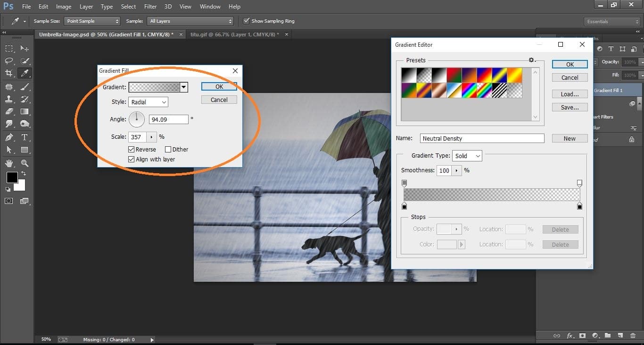Screen dimensions: 644x345
Task: Click the fx layer style icon
Action: tap(570, 336)
